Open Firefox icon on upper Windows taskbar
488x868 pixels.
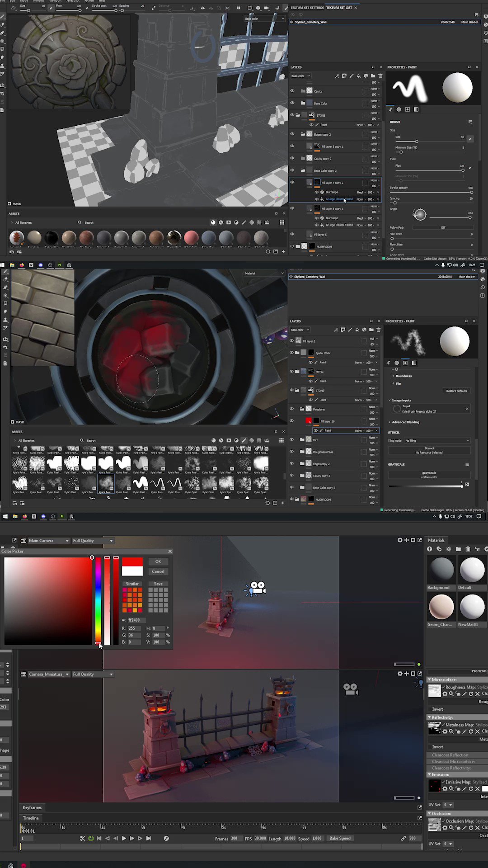coord(21,265)
